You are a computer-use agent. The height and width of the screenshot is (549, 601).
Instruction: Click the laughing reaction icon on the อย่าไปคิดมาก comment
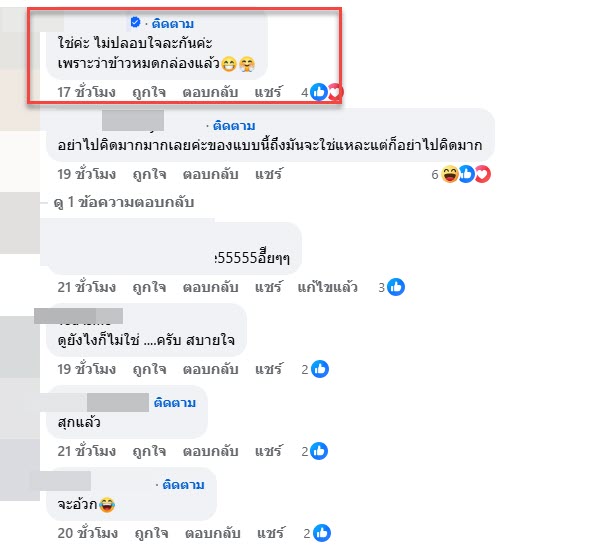tap(450, 174)
